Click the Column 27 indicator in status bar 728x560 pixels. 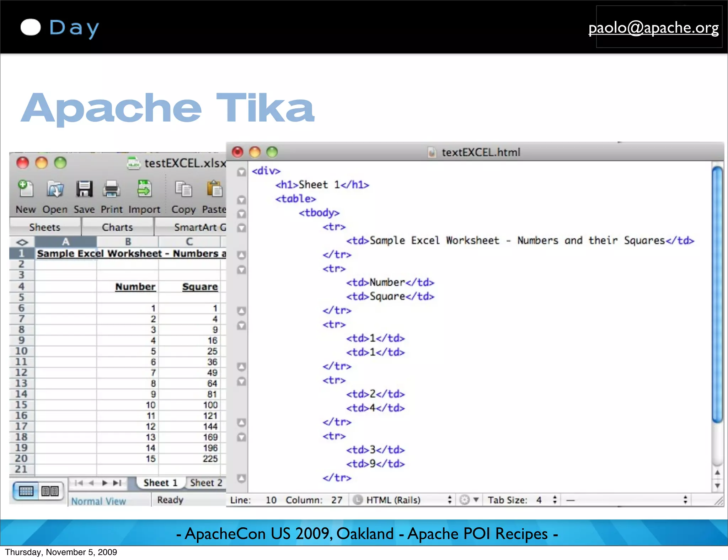click(314, 500)
